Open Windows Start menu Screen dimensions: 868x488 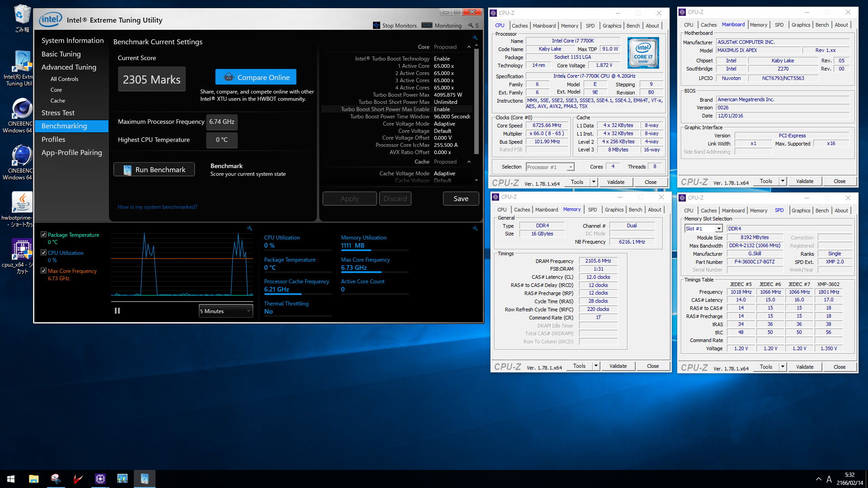point(11,479)
